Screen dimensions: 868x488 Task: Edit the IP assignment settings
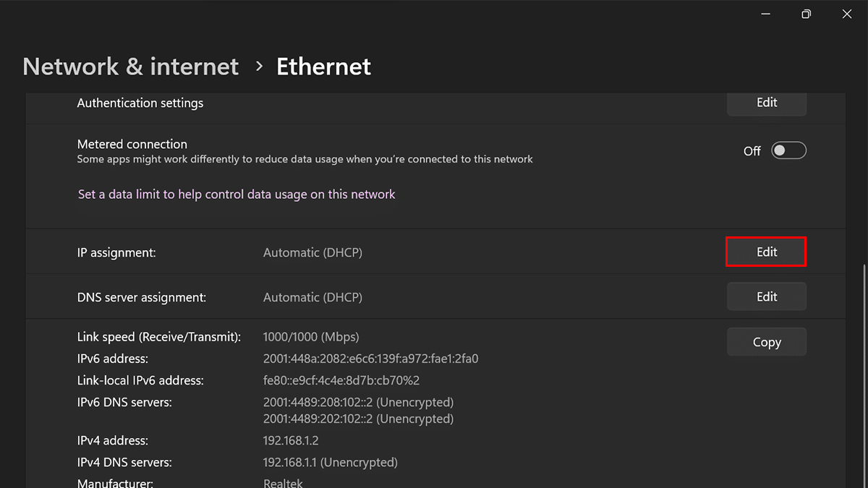click(x=766, y=252)
